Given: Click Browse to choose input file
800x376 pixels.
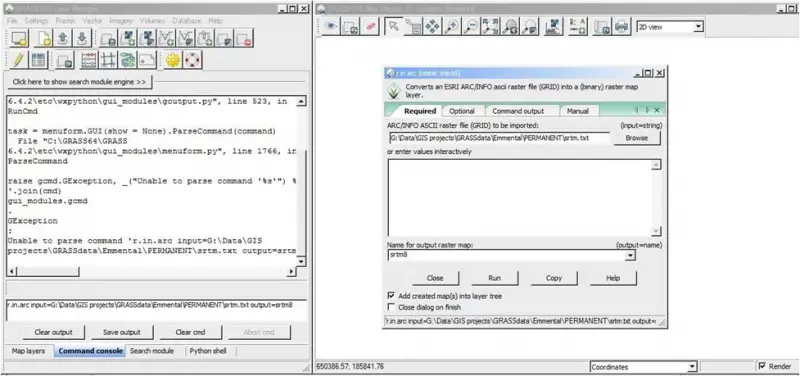Looking at the screenshot, I should click(637, 138).
